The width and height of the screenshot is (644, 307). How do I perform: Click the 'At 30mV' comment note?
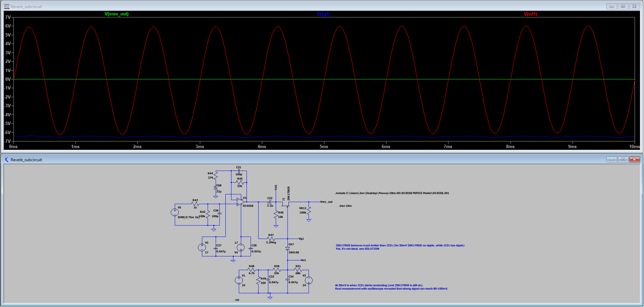tap(391, 287)
